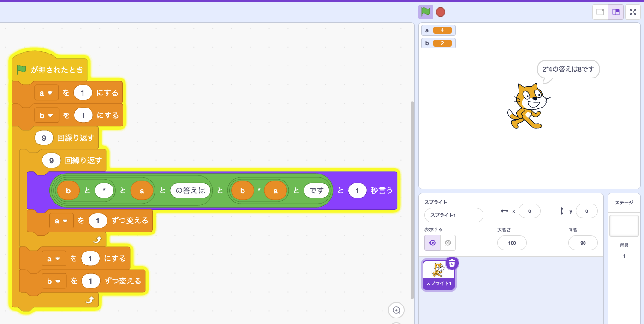644x324 pixels.
Task: Click the '*' text field in join block
Action: tap(104, 190)
